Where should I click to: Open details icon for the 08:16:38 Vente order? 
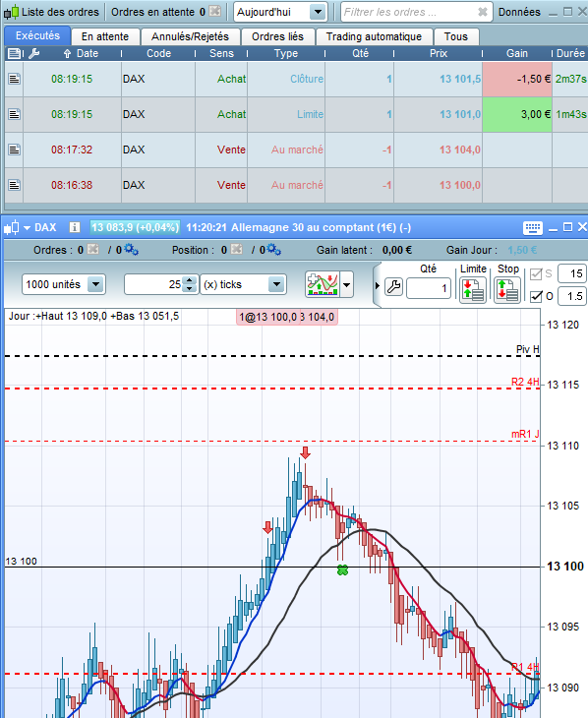14,185
